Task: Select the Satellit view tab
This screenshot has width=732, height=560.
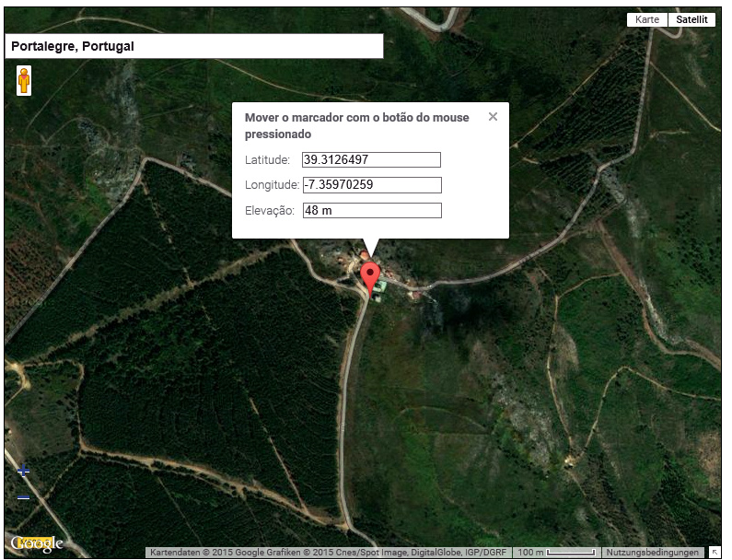Action: coord(691,19)
